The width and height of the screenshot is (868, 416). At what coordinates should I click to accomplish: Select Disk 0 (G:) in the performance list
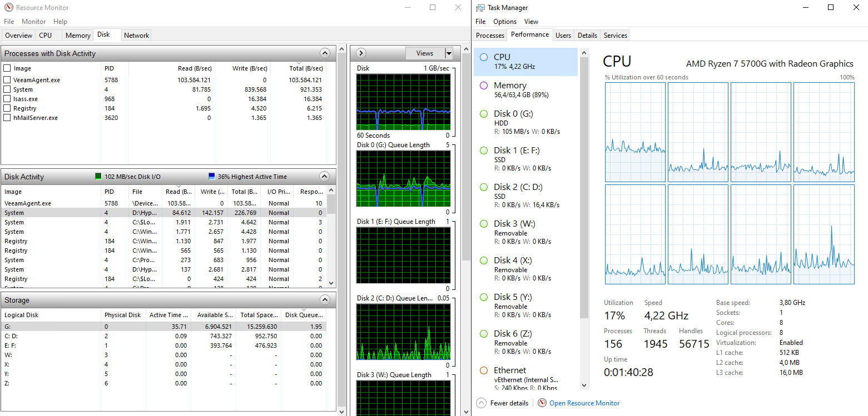click(525, 122)
